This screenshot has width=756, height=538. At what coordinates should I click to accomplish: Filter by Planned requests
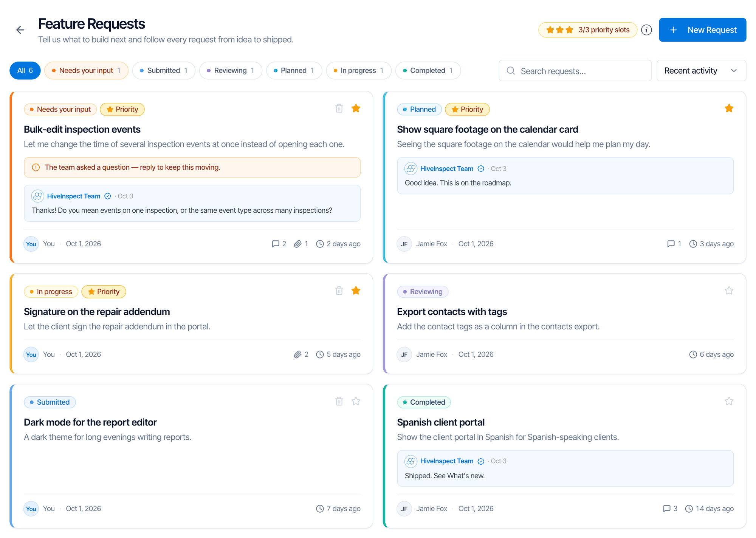[x=294, y=71]
